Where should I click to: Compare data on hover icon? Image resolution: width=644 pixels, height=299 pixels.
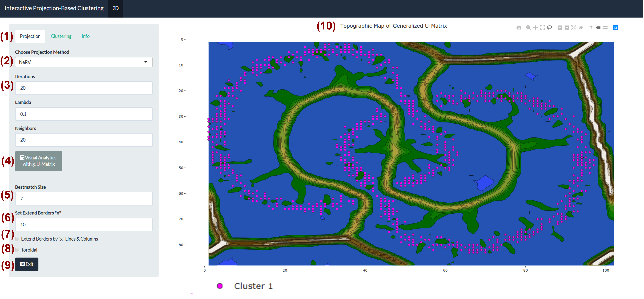point(605,28)
